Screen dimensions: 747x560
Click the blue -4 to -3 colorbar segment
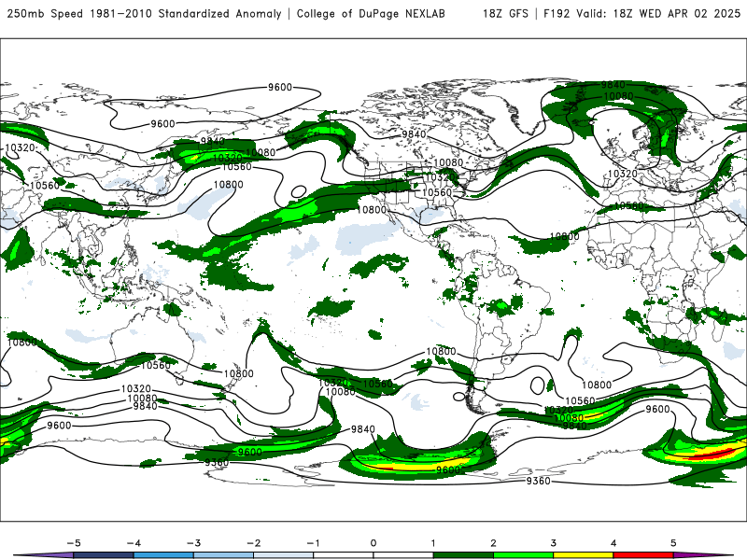[x=163, y=555]
